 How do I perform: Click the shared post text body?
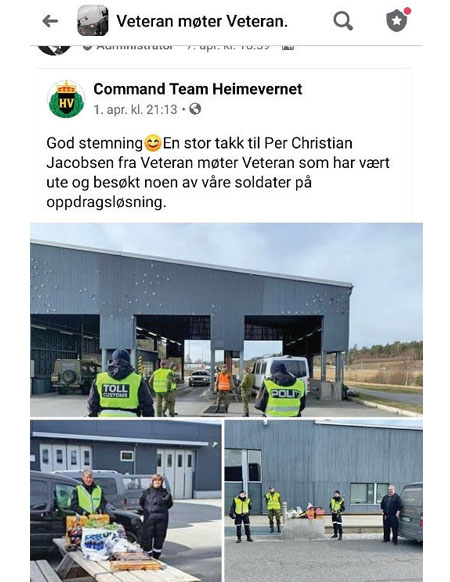pyautogui.click(x=218, y=173)
